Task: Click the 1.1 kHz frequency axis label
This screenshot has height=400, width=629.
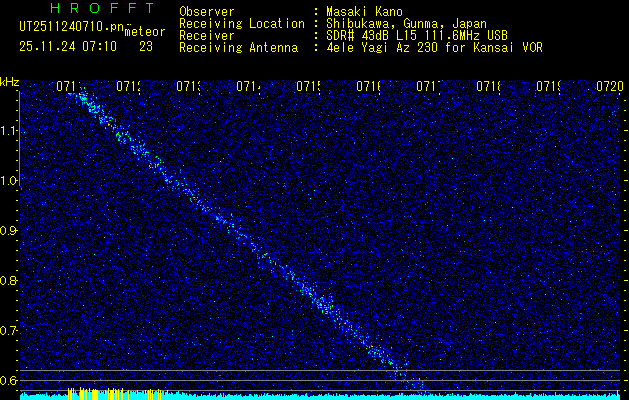Action: click(x=9, y=131)
